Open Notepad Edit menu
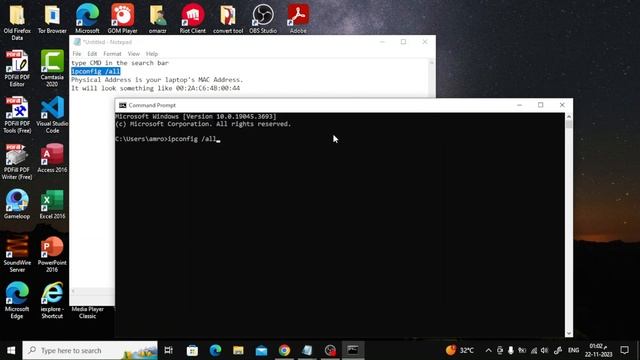640x360 pixels. click(x=92, y=54)
